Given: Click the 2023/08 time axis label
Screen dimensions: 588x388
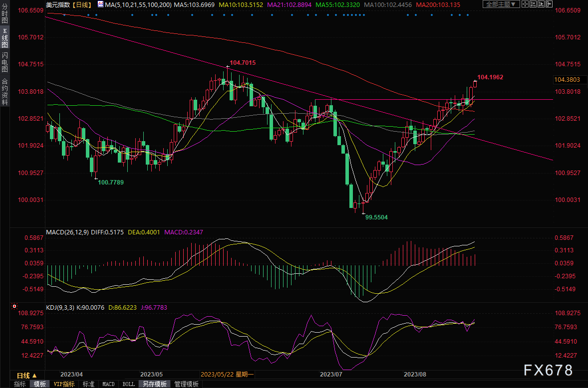Looking at the screenshot, I should (415, 374).
